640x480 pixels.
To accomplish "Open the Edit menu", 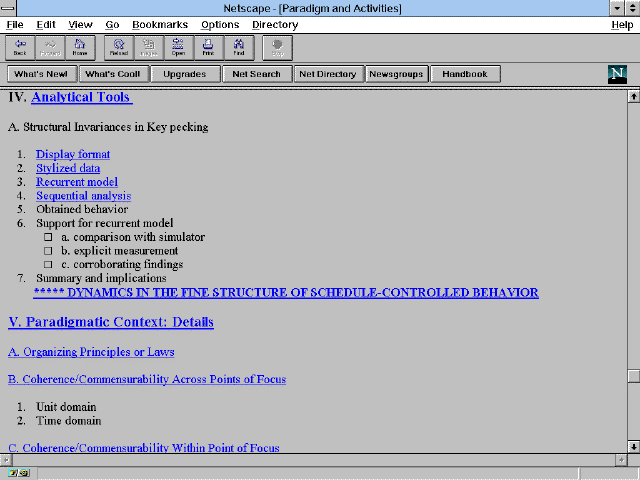I will pyautogui.click(x=46, y=25).
